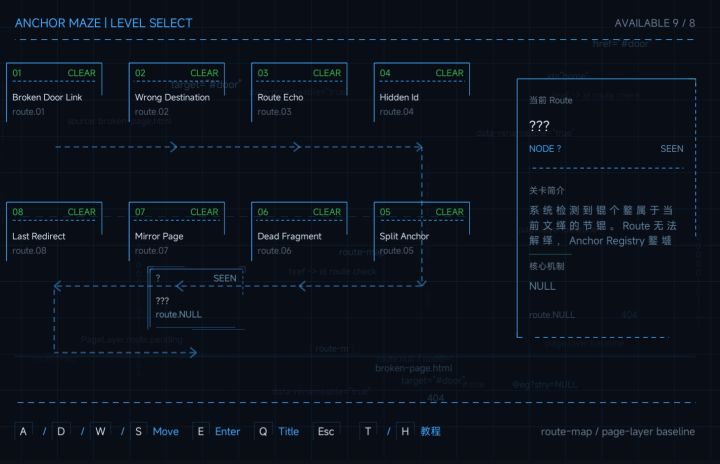Select the hidden ??? route.NULL node

point(196,298)
